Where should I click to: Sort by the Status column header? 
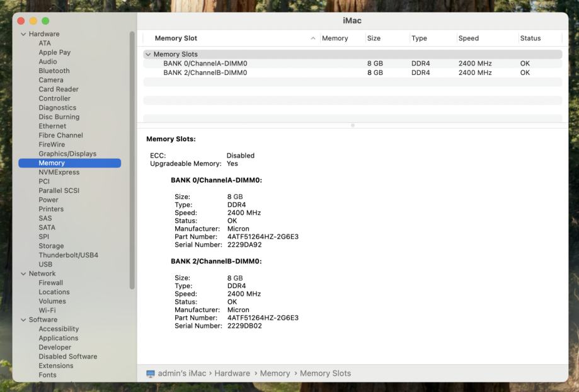click(x=530, y=38)
